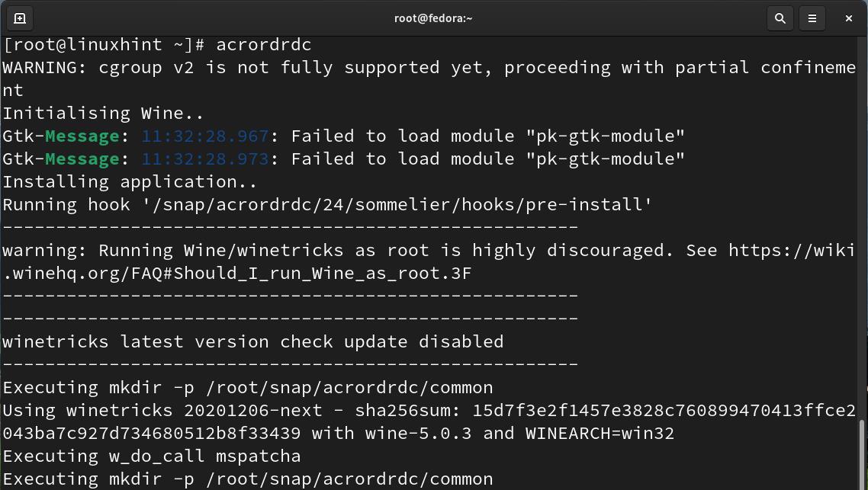Click the "Installing application.." line
Screen dimensions: 868x490
(130, 181)
